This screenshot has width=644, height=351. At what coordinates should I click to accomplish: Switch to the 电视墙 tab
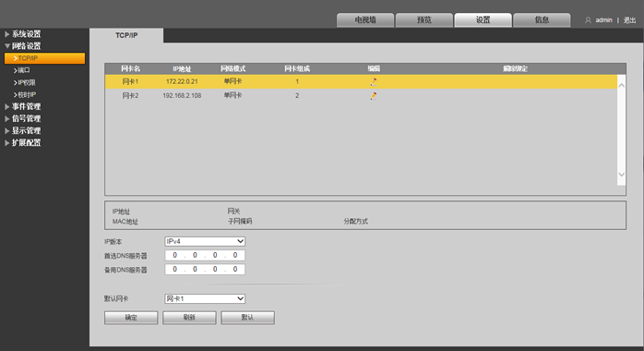click(x=365, y=19)
